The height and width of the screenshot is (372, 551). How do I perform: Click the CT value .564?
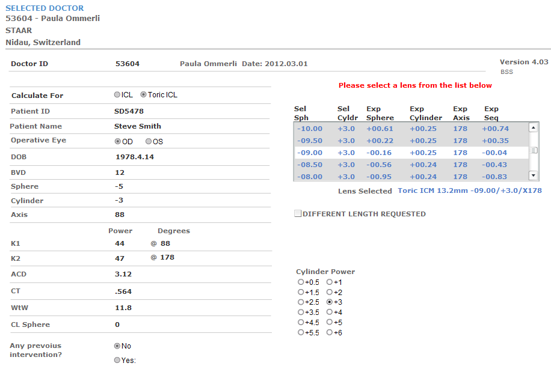pyautogui.click(x=123, y=291)
